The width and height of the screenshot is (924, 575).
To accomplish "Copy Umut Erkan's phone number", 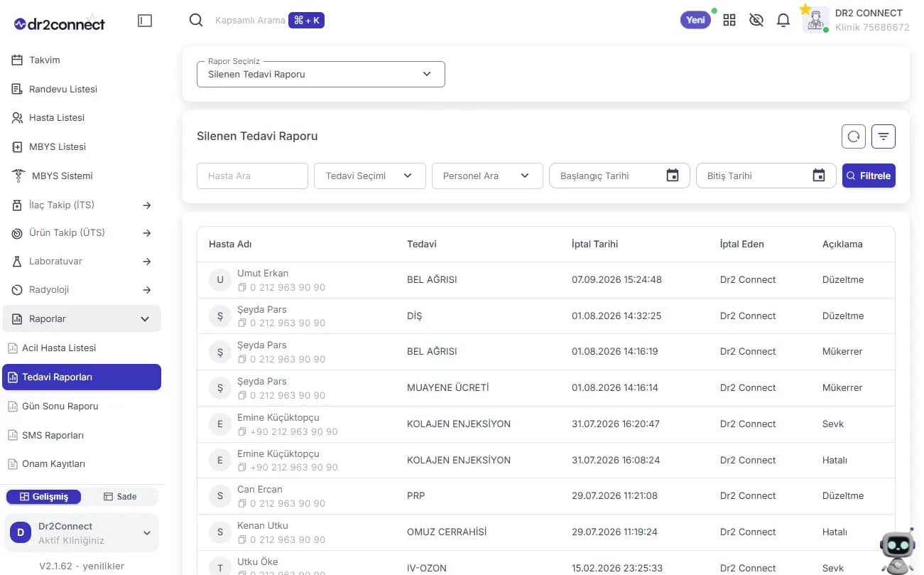I will tap(242, 287).
